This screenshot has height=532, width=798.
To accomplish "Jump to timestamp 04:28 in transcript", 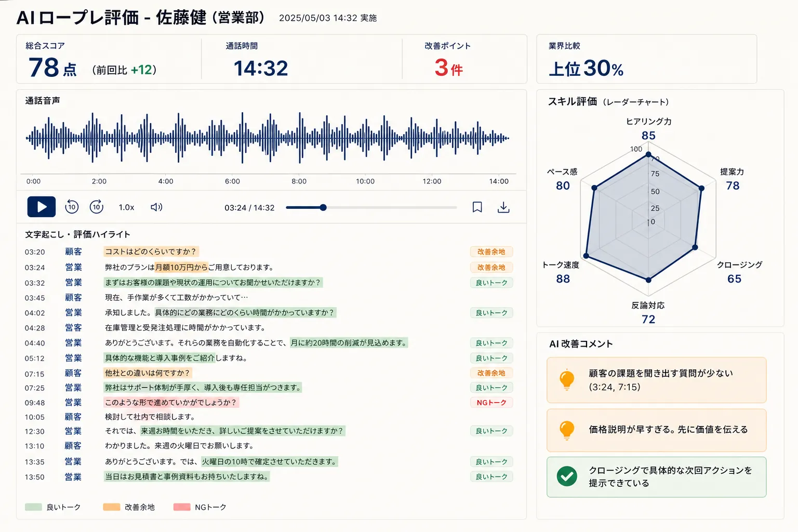I will [x=35, y=328].
